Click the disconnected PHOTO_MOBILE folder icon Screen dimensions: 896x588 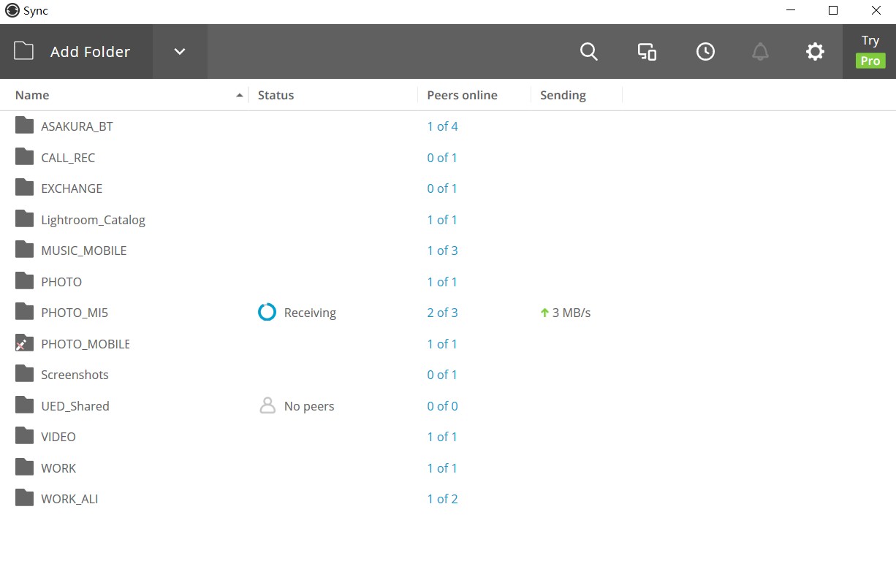coord(25,343)
